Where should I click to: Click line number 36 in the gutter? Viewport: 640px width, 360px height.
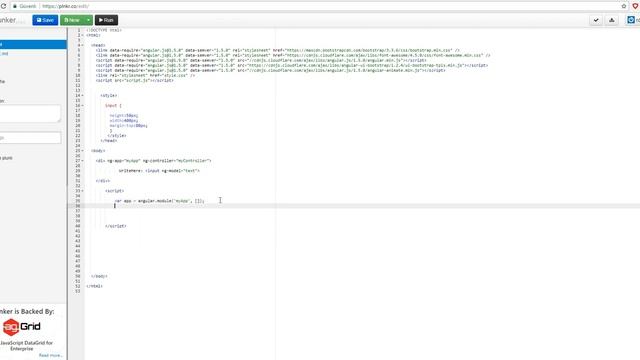[78, 206]
